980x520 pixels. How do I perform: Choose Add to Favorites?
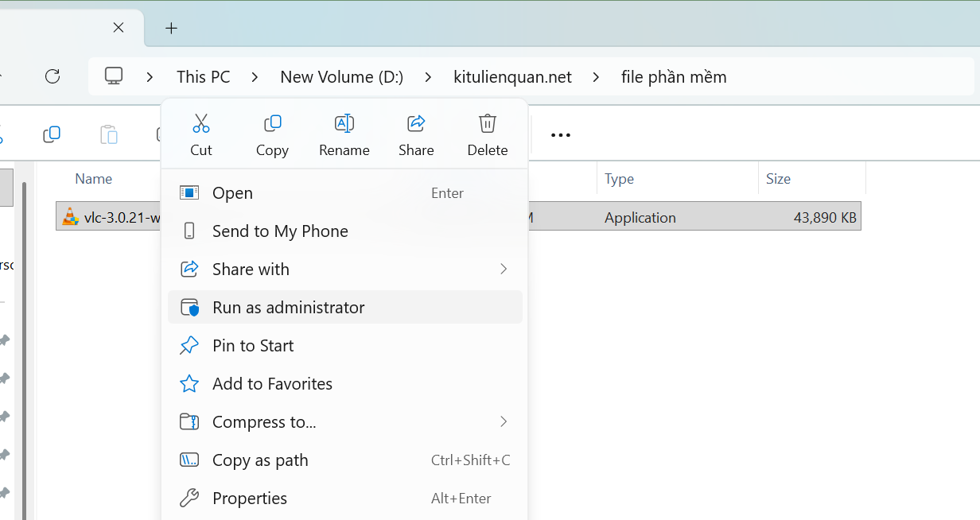[x=345, y=384]
